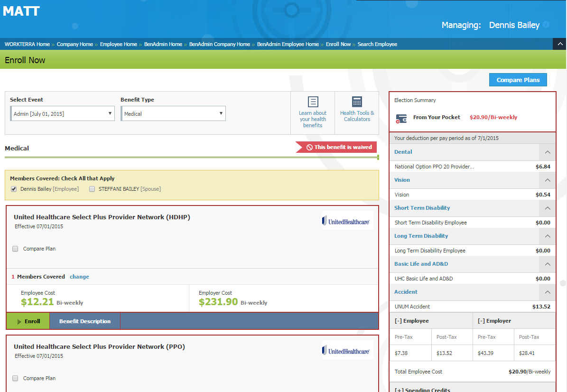567x392 pixels.
Task: Go to BenAdmin Home in the breadcrumb
Action: [x=163, y=44]
